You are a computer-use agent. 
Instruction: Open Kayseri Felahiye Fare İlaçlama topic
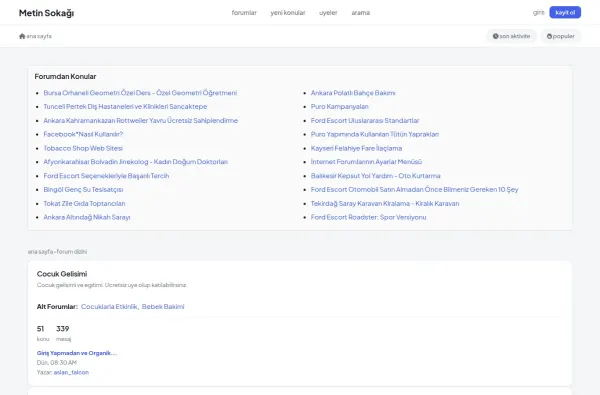pyautogui.click(x=356, y=148)
